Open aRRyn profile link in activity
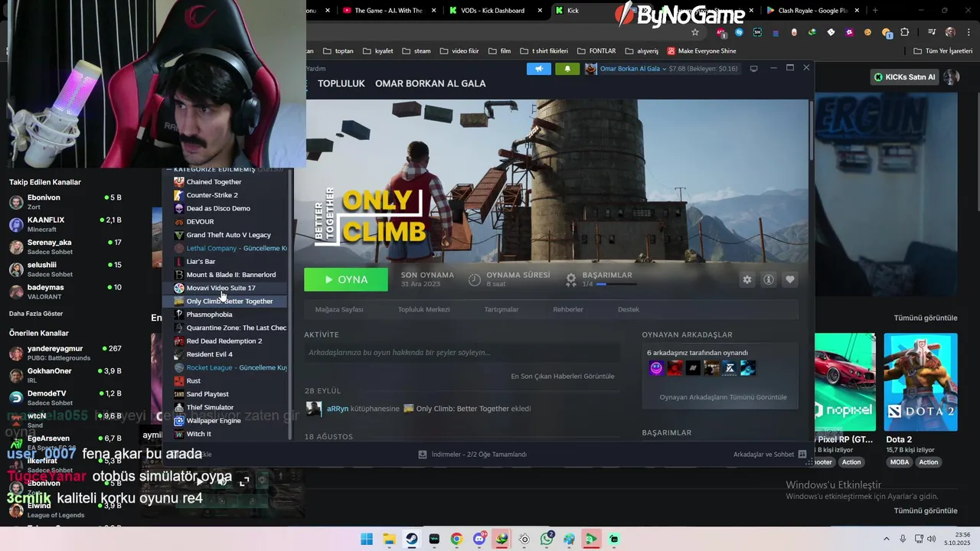Viewport: 980px width, 551px height. [338, 409]
